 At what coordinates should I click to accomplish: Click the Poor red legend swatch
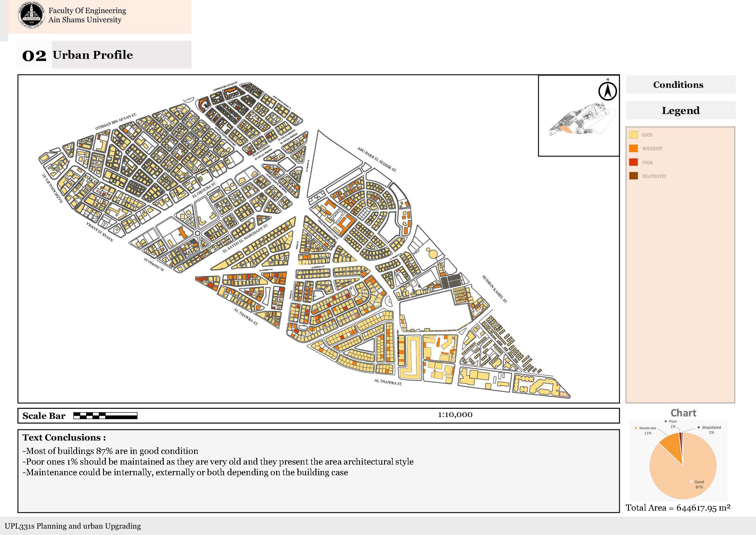click(x=633, y=162)
